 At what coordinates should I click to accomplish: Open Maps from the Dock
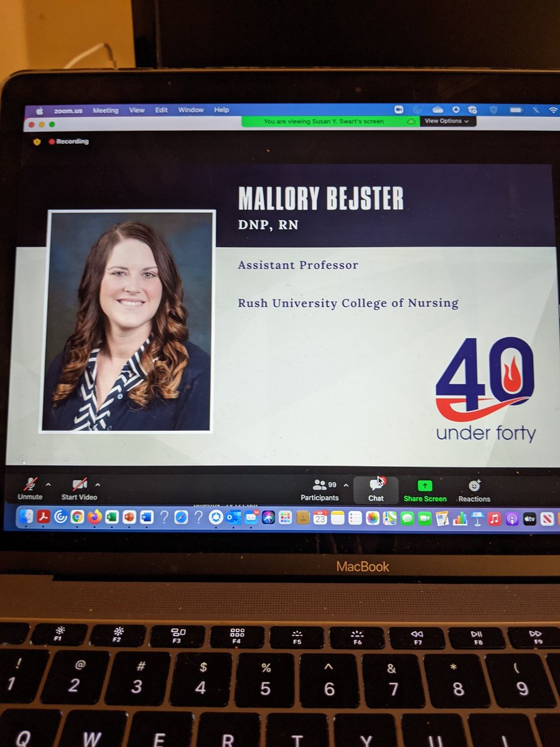coord(390,517)
